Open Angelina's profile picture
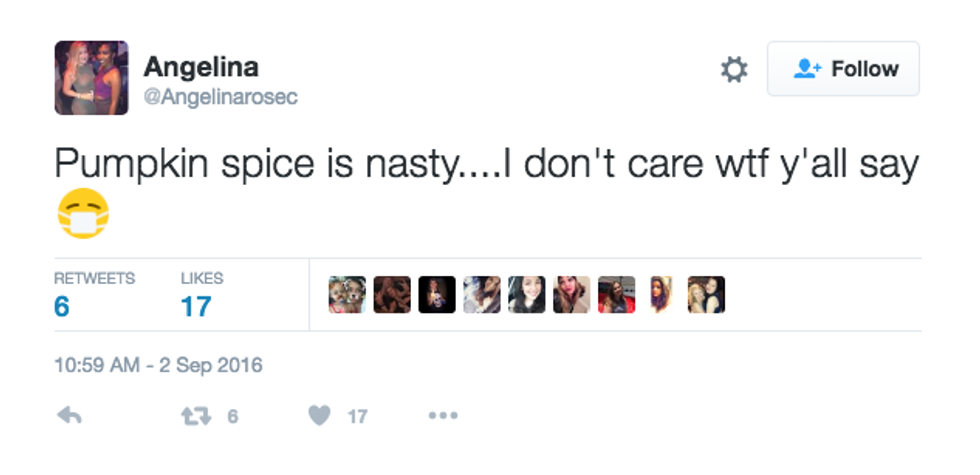The image size is (980, 475). point(91,78)
